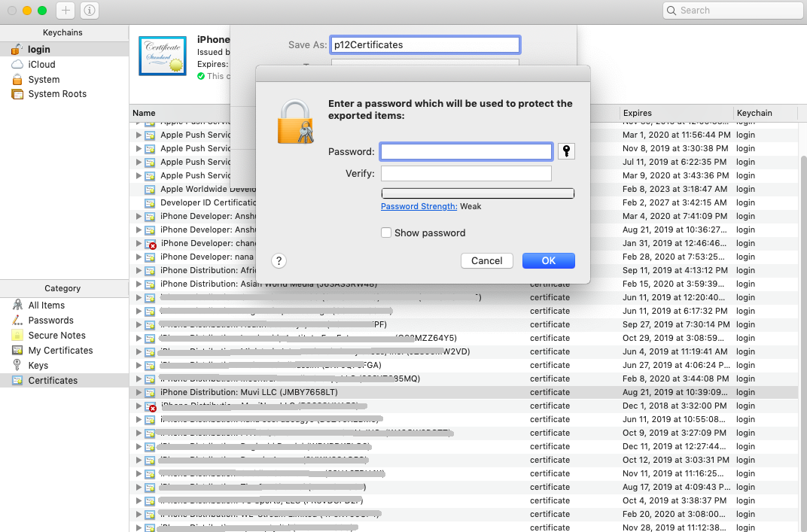Enable the Show password checkbox
The width and height of the screenshot is (807, 532).
click(x=386, y=233)
